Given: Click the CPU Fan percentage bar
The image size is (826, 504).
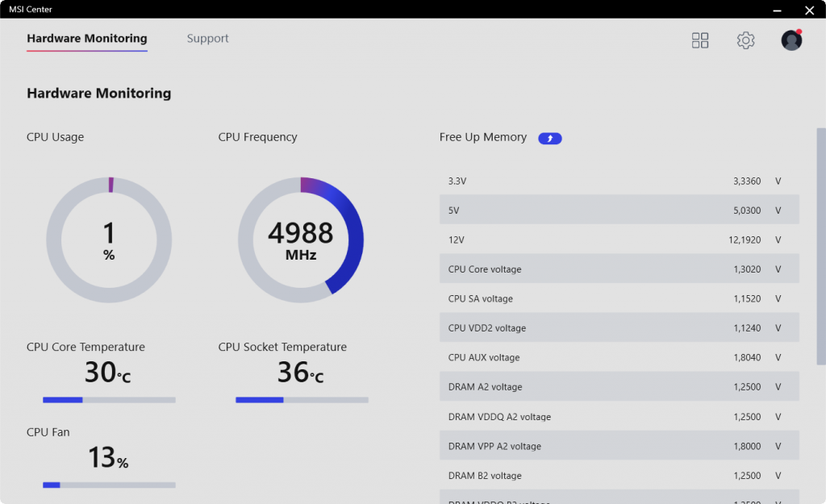Looking at the screenshot, I should coord(109,485).
